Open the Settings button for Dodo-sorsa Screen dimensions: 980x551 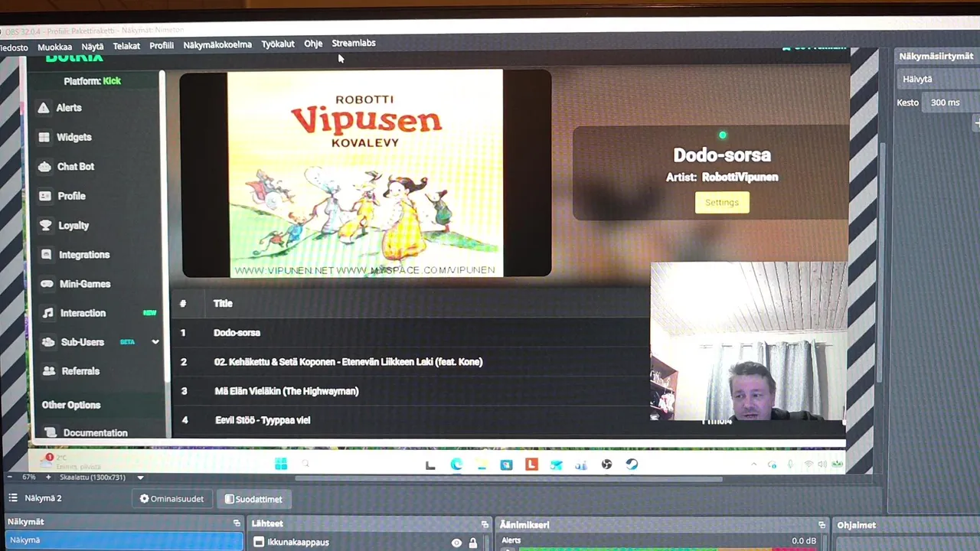click(722, 202)
